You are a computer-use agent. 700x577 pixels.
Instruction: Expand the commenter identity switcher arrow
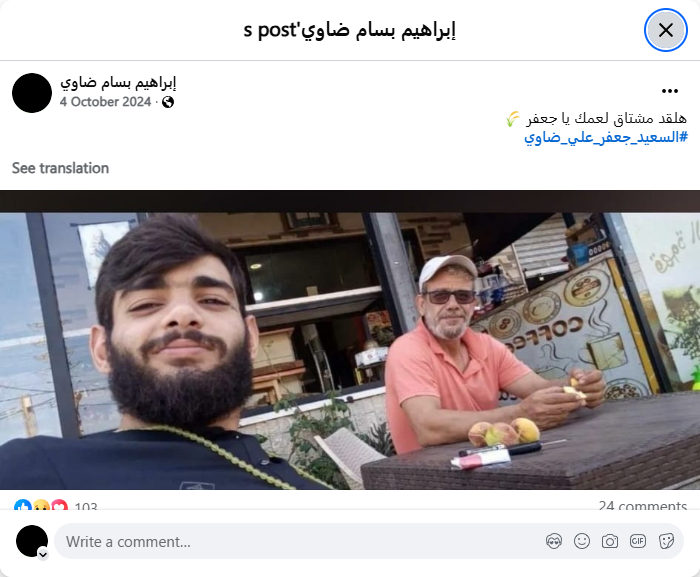coord(43,554)
